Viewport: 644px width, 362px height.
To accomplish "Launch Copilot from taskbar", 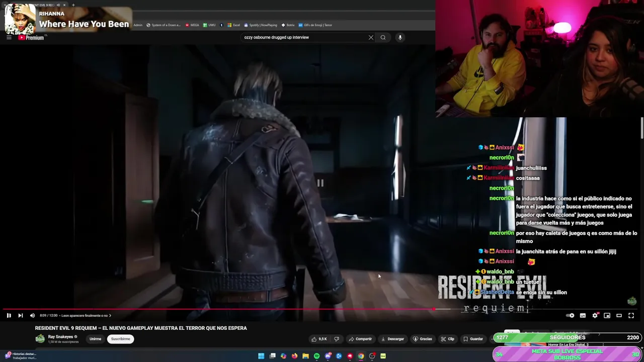I will tap(283, 356).
